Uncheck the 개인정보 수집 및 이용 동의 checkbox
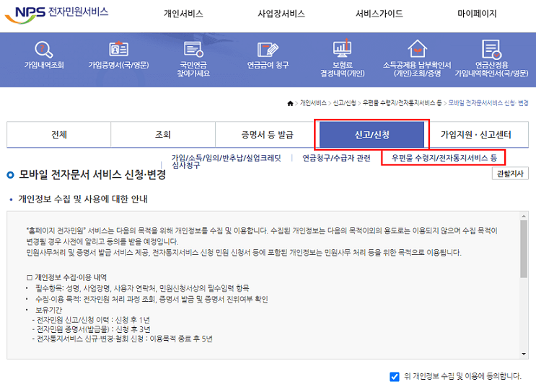Screen dimensions: 536x392 [x=395, y=377]
